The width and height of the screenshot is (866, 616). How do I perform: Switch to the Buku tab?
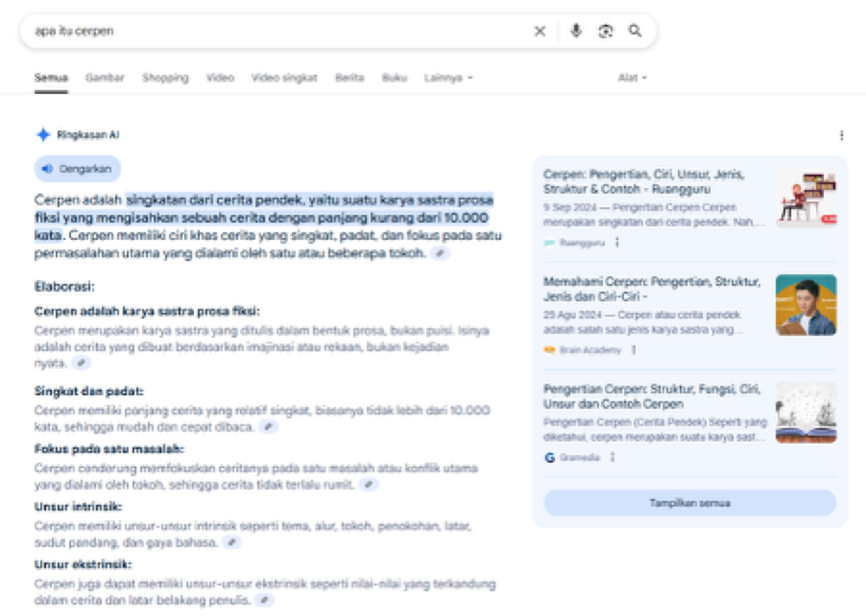coord(394,78)
